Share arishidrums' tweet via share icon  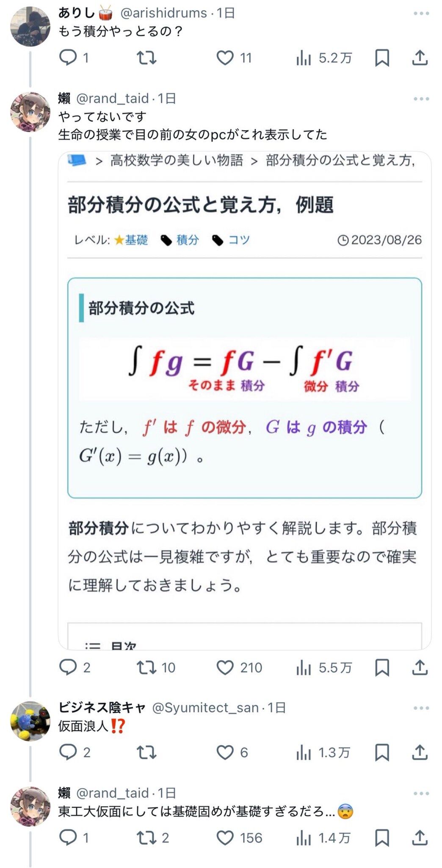pos(420,58)
